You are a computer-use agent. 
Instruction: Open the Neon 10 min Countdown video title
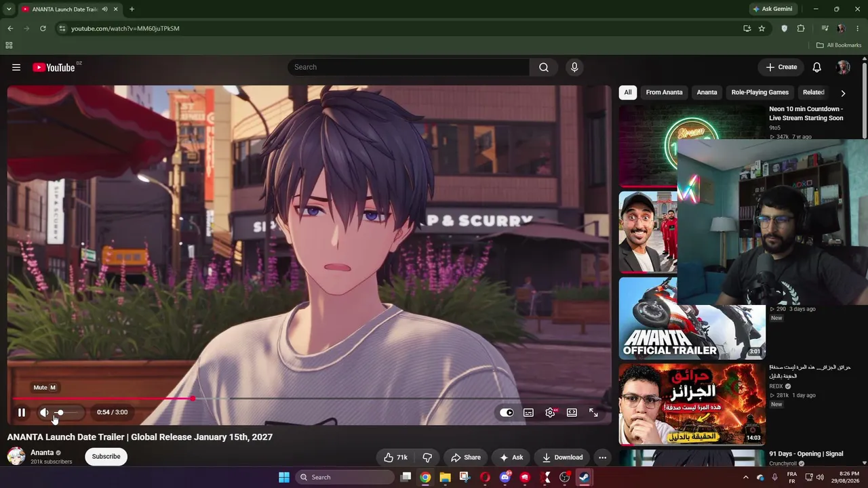coord(806,113)
